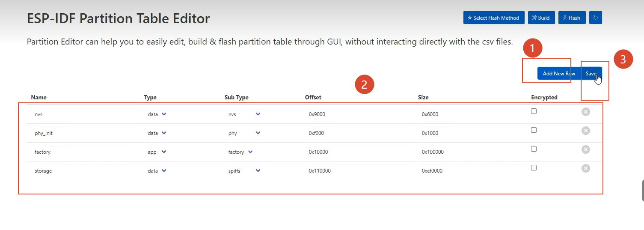Viewport: 644px width, 230px height.
Task: Click the Size column header
Action: [x=423, y=97]
